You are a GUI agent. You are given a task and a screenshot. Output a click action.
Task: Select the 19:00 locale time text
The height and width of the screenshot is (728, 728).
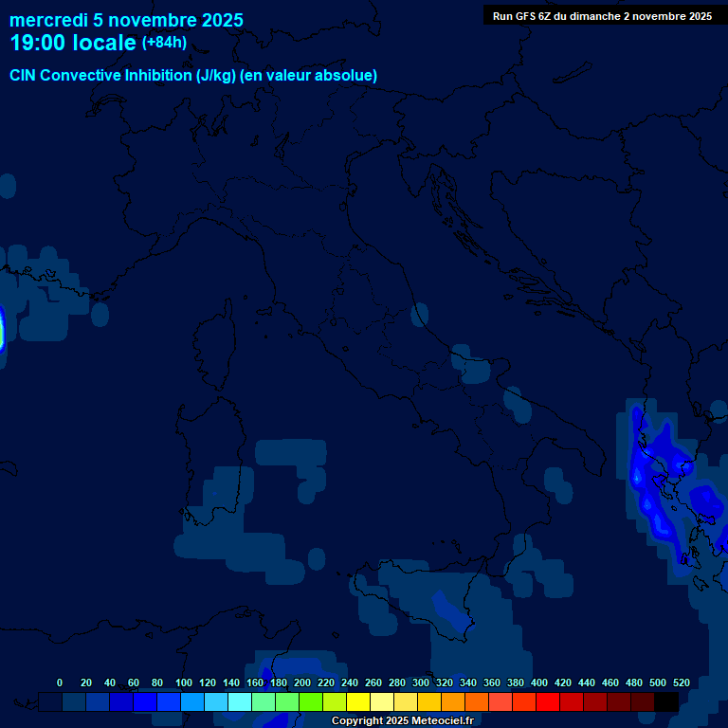click(x=73, y=43)
